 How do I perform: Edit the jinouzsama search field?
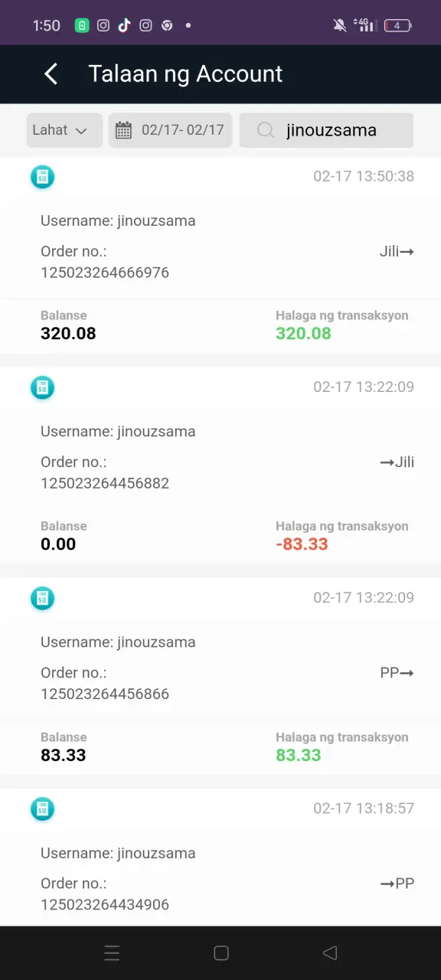326,130
